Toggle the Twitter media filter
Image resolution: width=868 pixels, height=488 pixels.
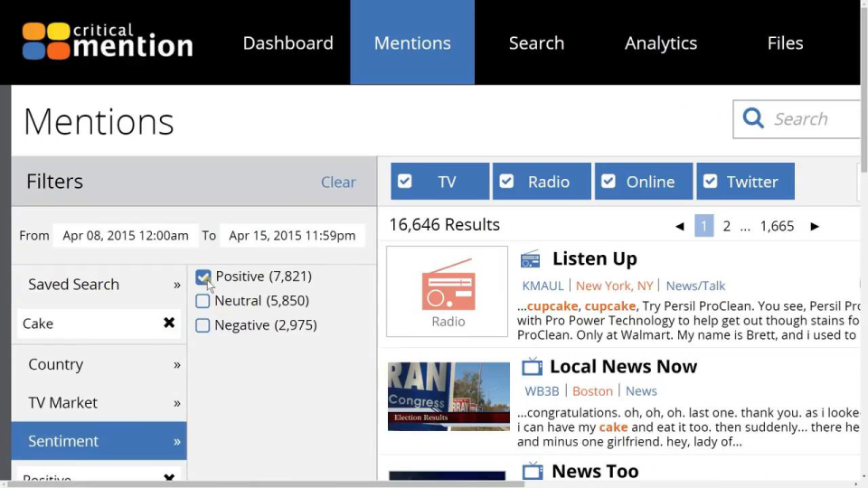[x=746, y=182]
